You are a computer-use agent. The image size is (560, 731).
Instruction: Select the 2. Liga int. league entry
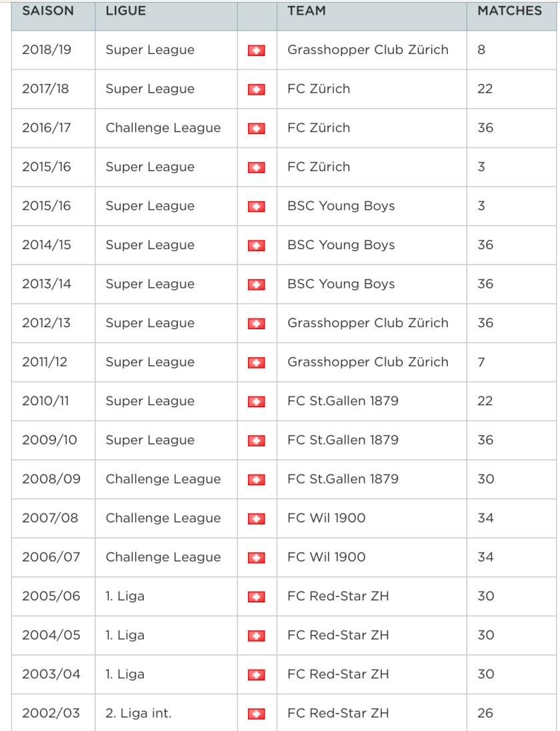(139, 713)
